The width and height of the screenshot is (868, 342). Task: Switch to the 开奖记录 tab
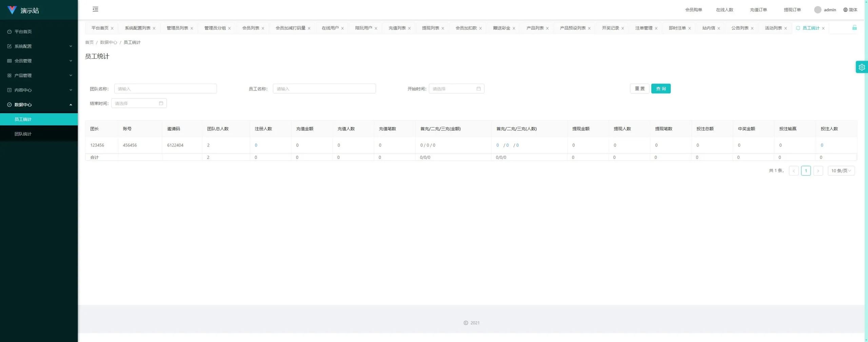pyautogui.click(x=610, y=28)
